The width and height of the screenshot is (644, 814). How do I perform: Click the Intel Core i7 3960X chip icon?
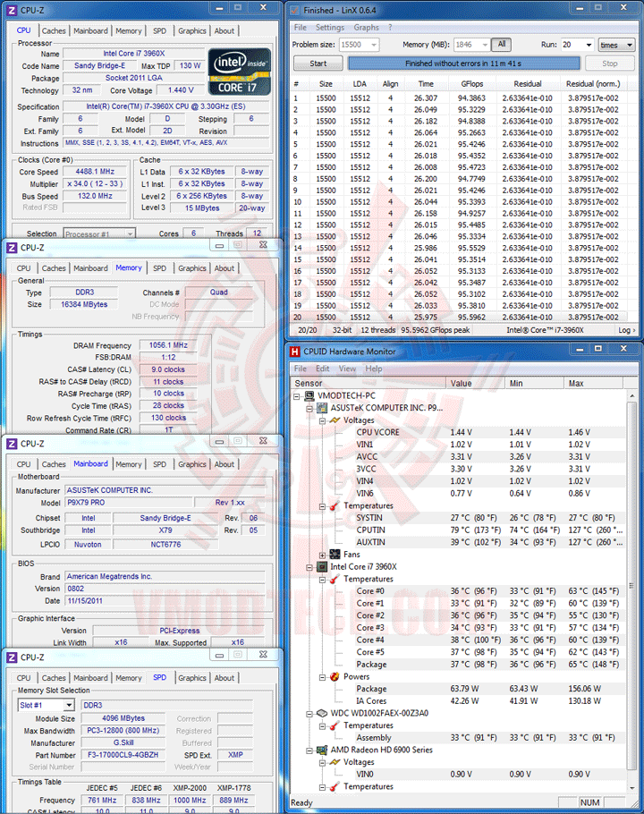click(x=322, y=567)
